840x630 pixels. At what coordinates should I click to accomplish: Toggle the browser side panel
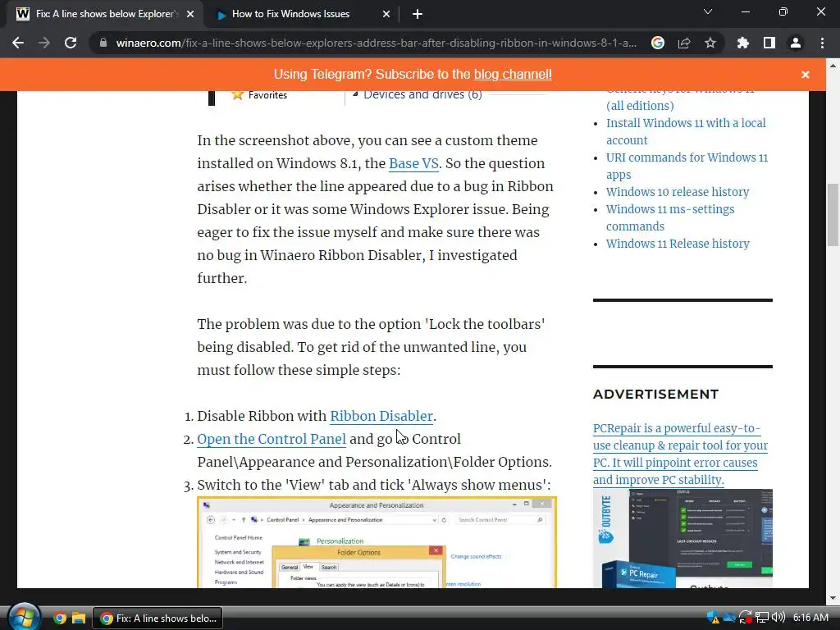tap(769, 43)
